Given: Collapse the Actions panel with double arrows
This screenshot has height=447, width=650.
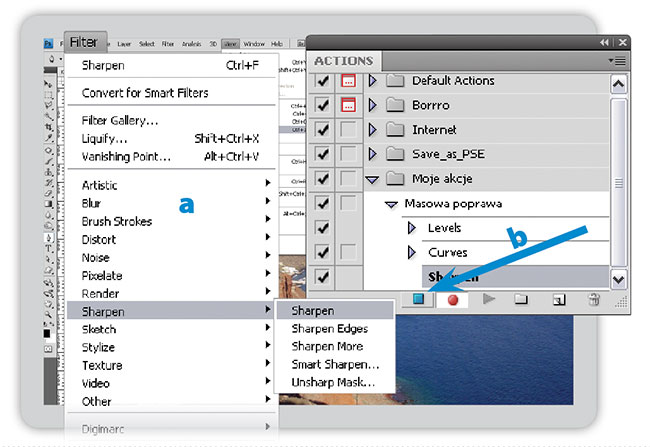Looking at the screenshot, I should 604,43.
